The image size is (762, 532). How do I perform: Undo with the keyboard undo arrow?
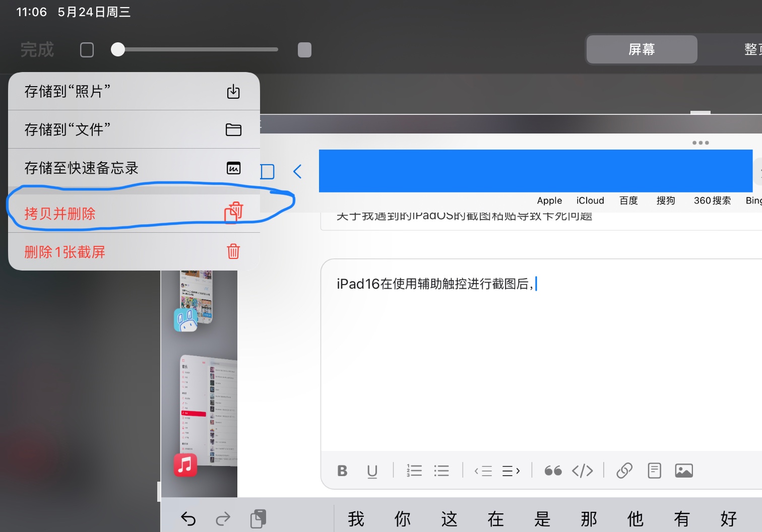pyautogui.click(x=188, y=518)
